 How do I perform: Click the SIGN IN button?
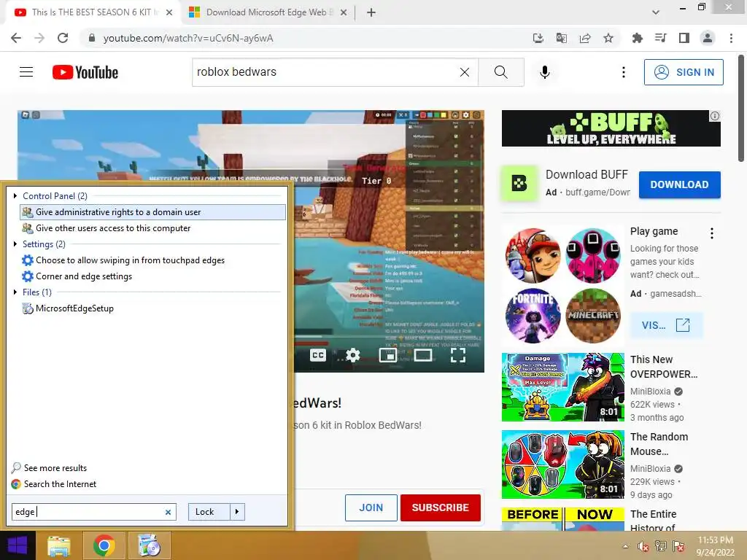tap(683, 72)
